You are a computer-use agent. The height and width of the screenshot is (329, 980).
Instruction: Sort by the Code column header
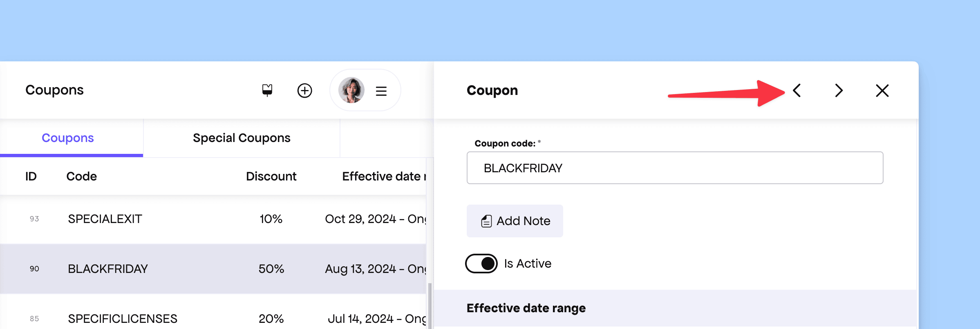tap(82, 176)
